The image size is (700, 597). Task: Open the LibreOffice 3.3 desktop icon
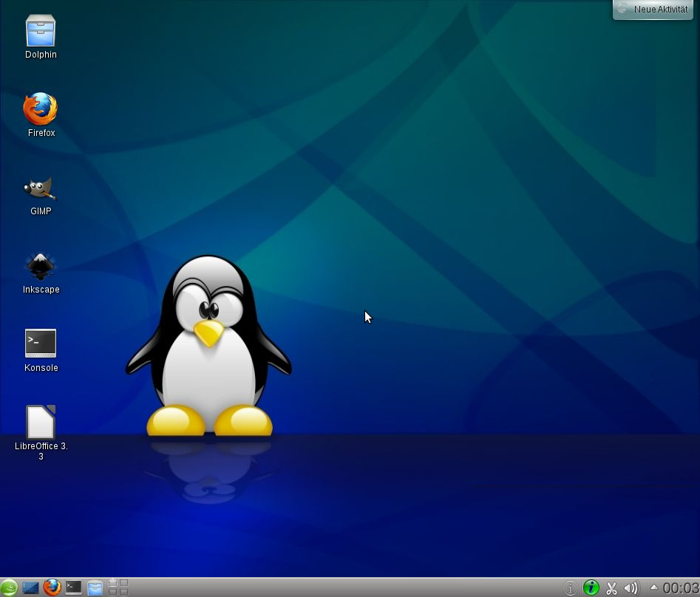click(x=41, y=432)
